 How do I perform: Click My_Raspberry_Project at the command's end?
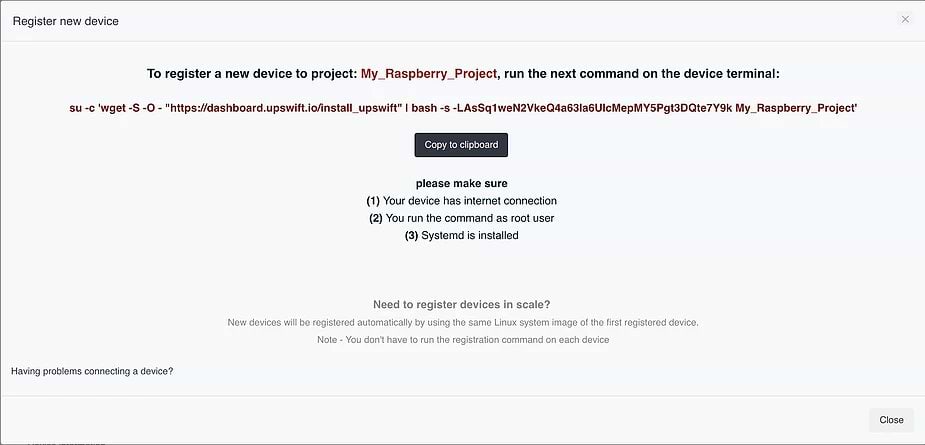[796, 109]
